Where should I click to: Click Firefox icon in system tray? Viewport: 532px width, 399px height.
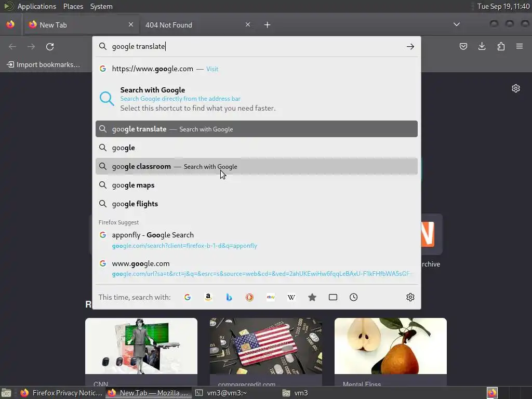(x=493, y=393)
